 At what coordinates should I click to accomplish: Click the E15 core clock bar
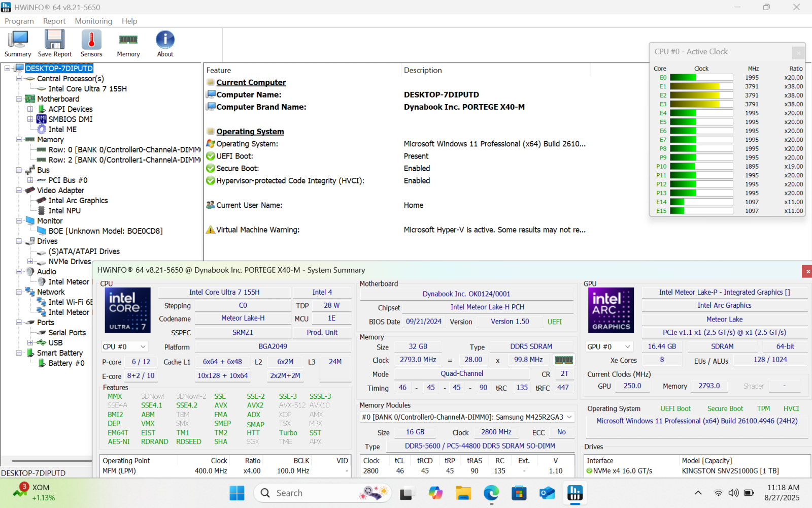[x=701, y=211]
